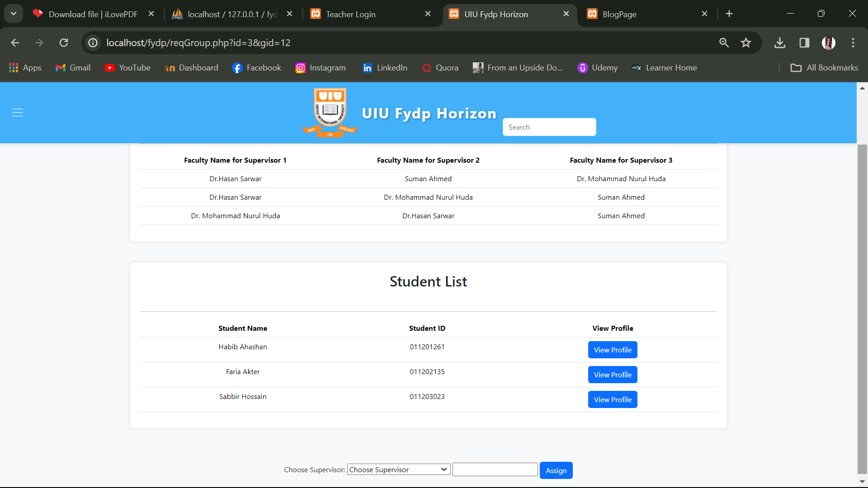Select student ID 011201261

(427, 347)
